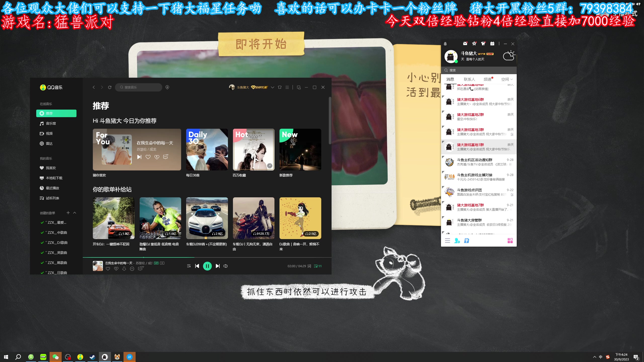The width and height of the screenshot is (644, 362).
Task: Open 视频 in the sidebar
Action: click(x=56, y=133)
